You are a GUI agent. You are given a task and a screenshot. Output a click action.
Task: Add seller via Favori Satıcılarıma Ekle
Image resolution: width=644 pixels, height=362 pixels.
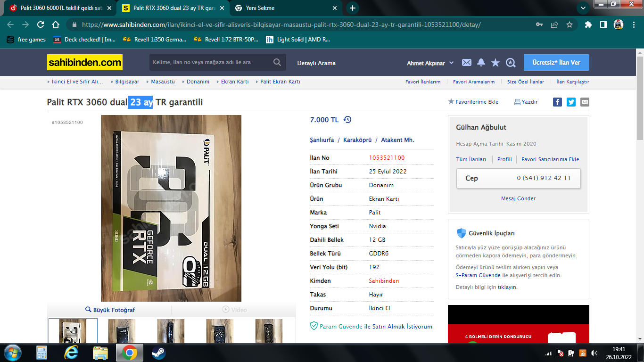tap(550, 159)
